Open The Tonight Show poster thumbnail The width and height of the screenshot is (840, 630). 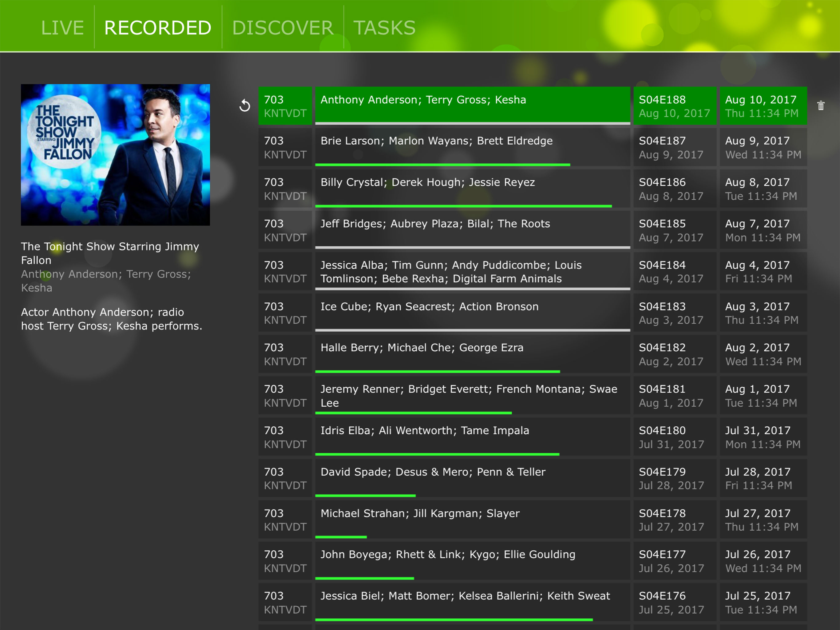coord(115,155)
